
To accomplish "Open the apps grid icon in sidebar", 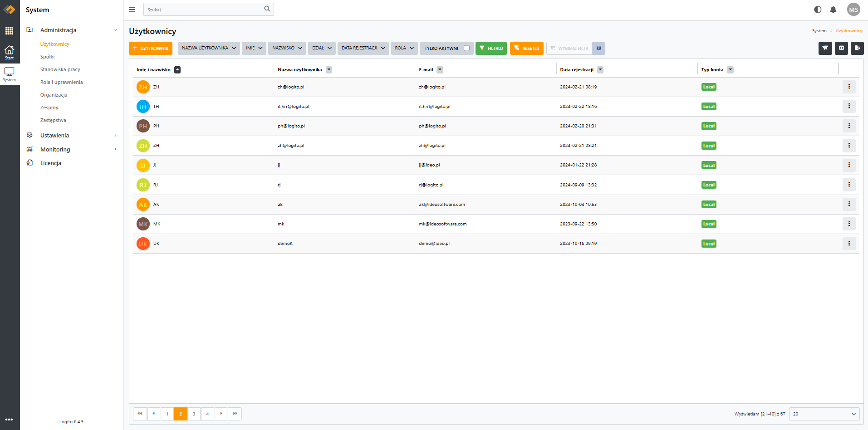I will click(x=9, y=30).
